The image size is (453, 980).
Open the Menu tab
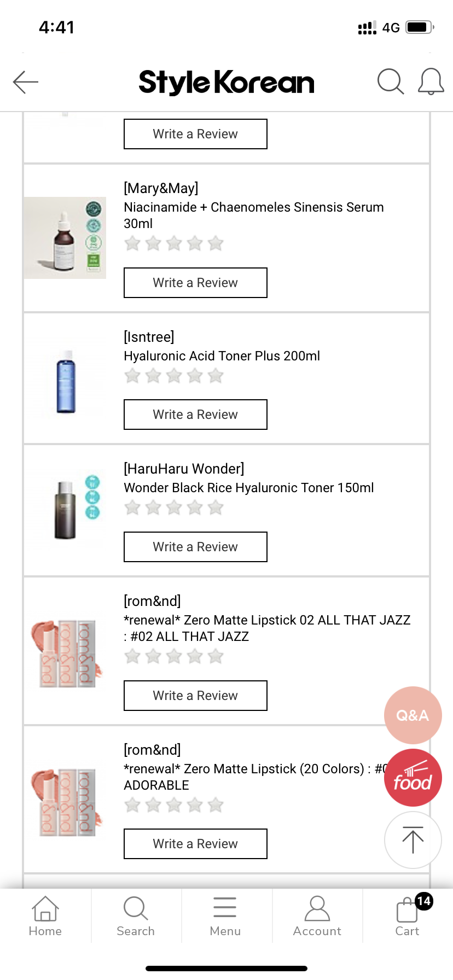coord(225,915)
